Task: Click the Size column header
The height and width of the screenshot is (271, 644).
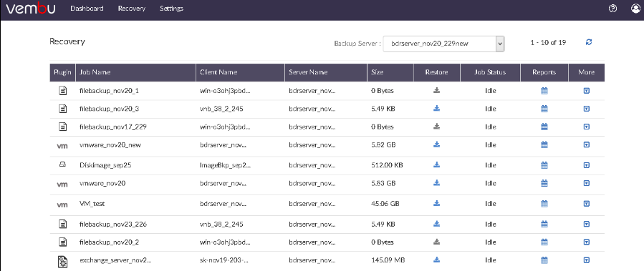Action: point(377,72)
